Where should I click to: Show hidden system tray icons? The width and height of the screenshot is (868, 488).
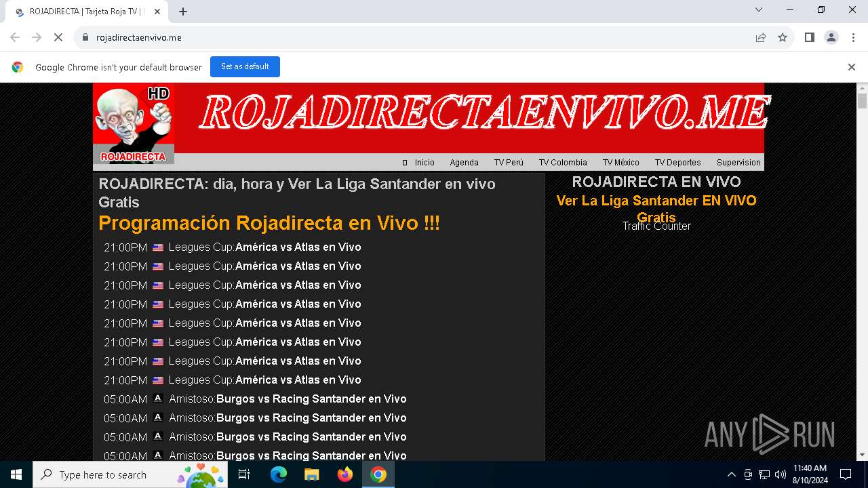pyautogui.click(x=731, y=474)
